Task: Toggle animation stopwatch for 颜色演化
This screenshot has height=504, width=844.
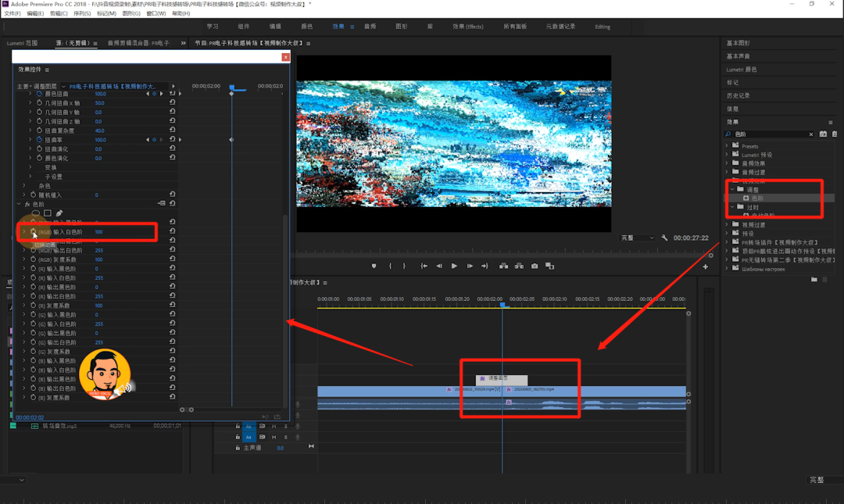Action: 39,158
